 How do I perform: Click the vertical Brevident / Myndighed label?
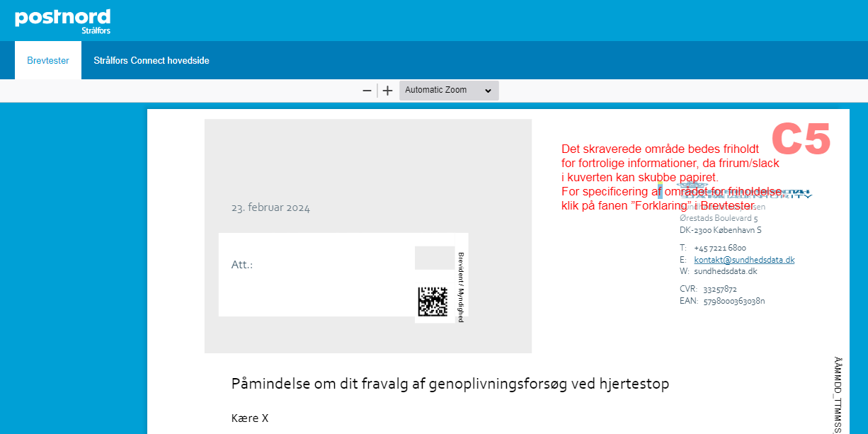tap(461, 287)
